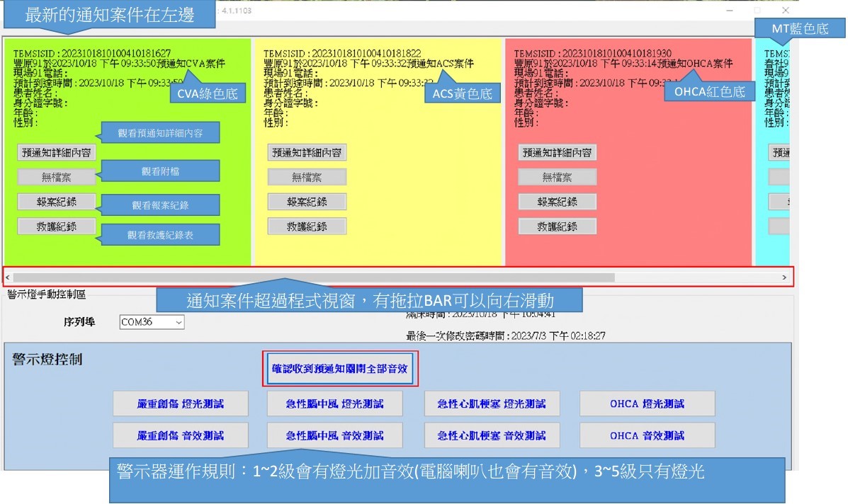
Task: Click 救護紀錄 in the green CVA panel
Action: [x=57, y=227]
